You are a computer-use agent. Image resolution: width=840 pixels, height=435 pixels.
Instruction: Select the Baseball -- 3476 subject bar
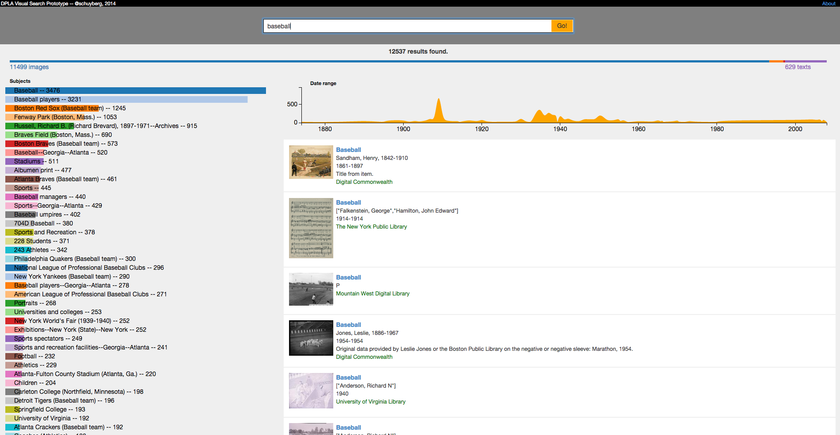click(x=136, y=91)
